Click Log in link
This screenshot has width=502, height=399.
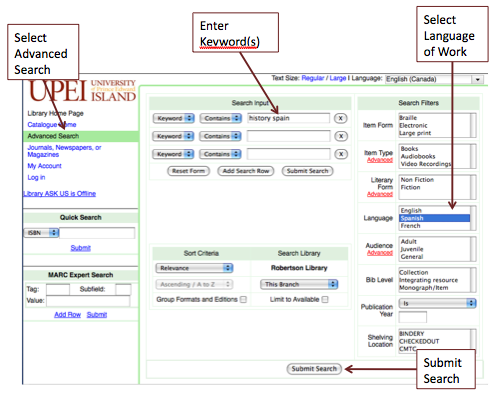pos(36,177)
